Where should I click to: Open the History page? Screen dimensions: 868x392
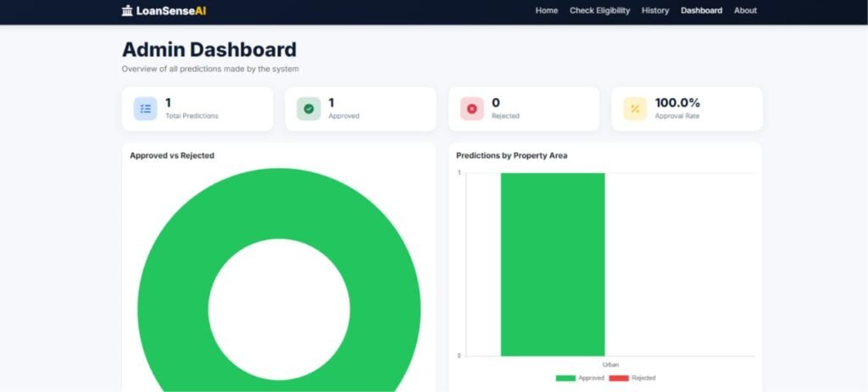[x=655, y=10]
